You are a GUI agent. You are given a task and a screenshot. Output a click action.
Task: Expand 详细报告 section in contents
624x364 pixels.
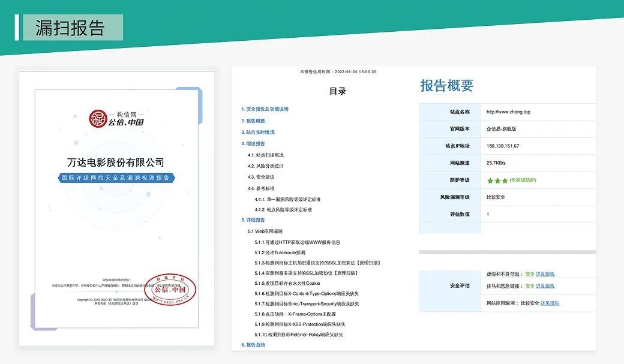[x=253, y=220]
